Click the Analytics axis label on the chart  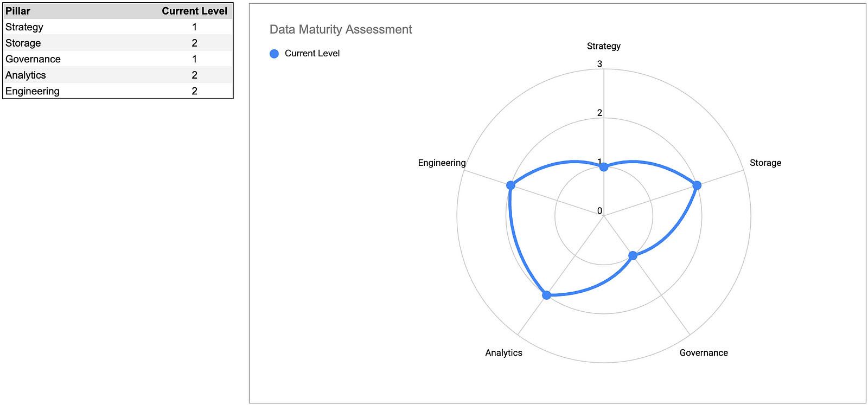pyautogui.click(x=503, y=352)
